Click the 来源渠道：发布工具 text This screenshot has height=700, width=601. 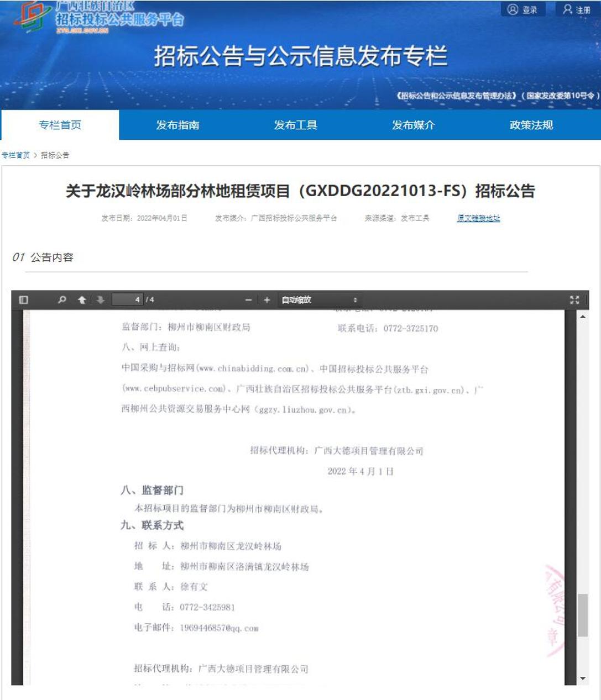[x=396, y=218]
